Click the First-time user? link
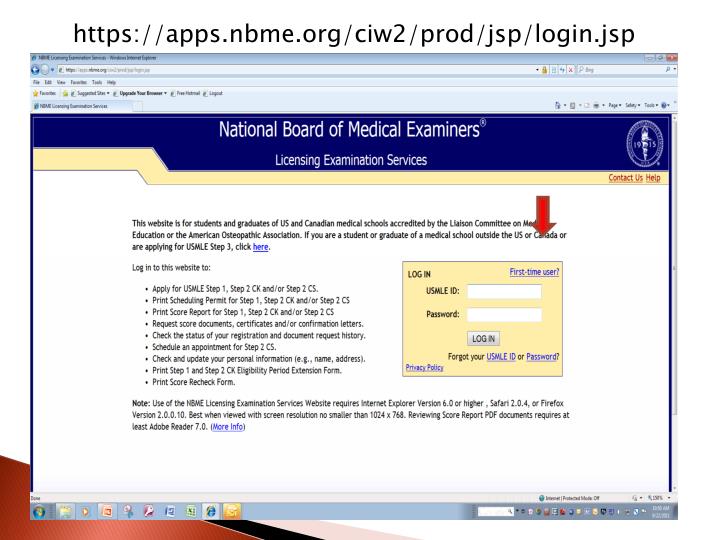The width and height of the screenshot is (720, 540). point(534,272)
